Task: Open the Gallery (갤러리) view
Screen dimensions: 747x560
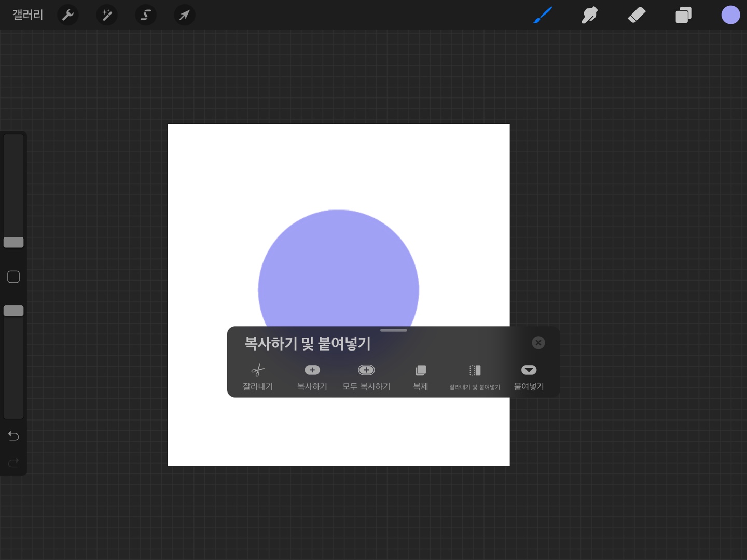Action: [27, 15]
